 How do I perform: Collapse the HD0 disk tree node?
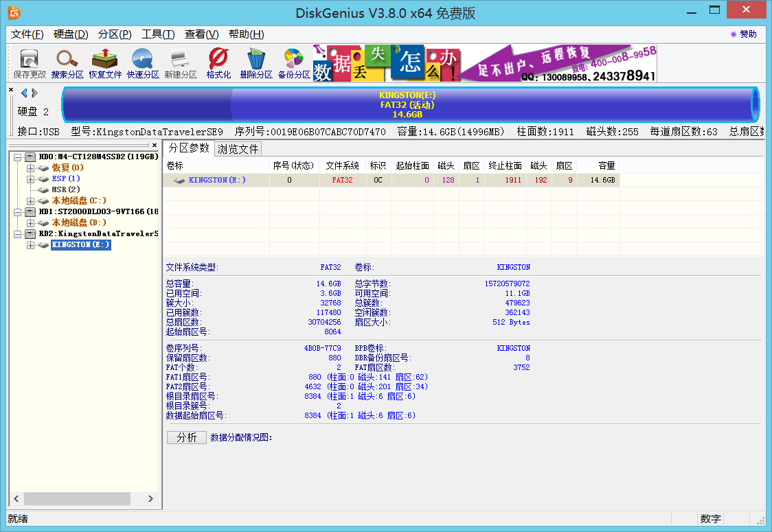(x=18, y=157)
